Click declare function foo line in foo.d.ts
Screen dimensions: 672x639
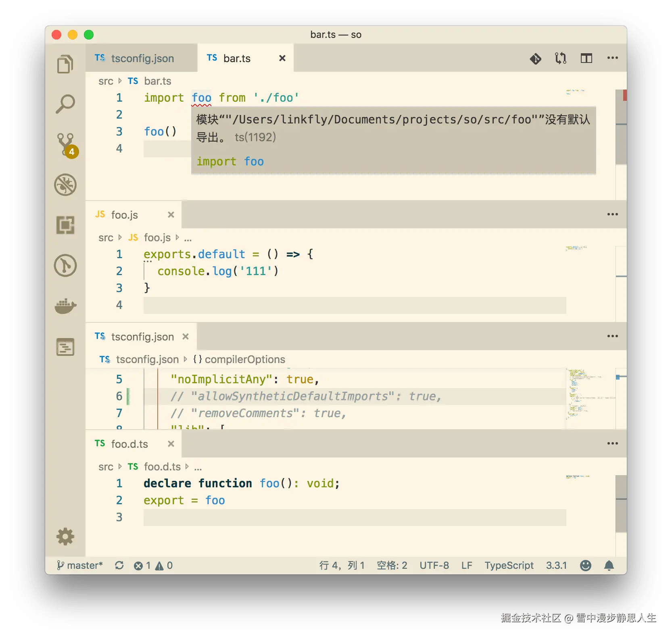pyautogui.click(x=242, y=484)
